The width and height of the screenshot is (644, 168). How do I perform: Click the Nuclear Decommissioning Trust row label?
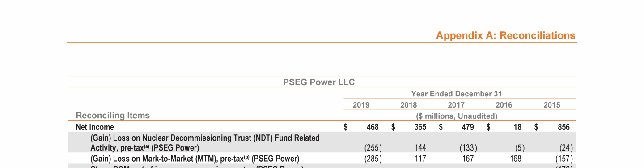205,142
